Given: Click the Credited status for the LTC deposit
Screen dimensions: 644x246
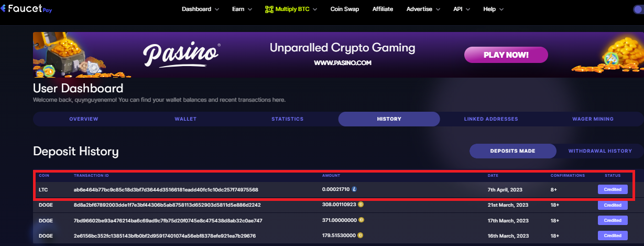Looking at the screenshot, I should click(x=613, y=189).
